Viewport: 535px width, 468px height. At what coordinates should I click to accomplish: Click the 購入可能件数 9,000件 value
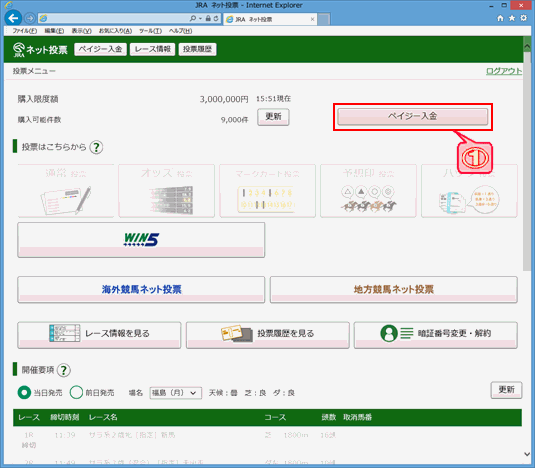point(234,120)
